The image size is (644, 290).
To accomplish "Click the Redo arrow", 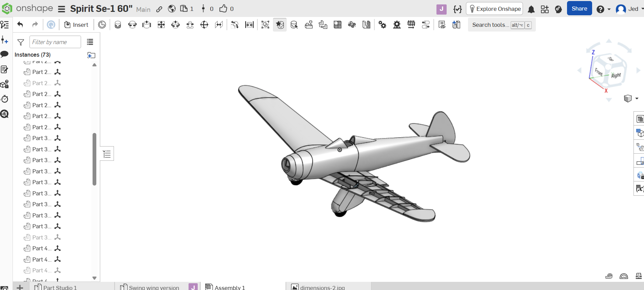I will pyautogui.click(x=35, y=24).
